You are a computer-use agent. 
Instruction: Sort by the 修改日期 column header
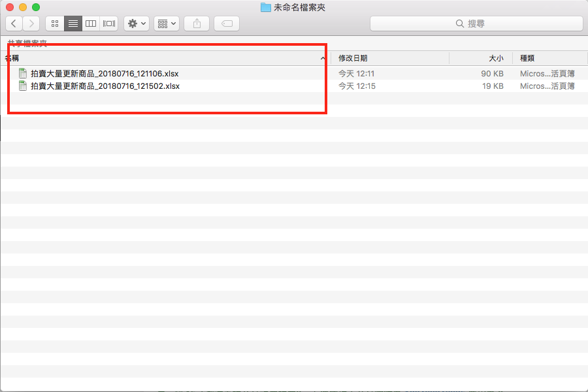pyautogui.click(x=390, y=58)
